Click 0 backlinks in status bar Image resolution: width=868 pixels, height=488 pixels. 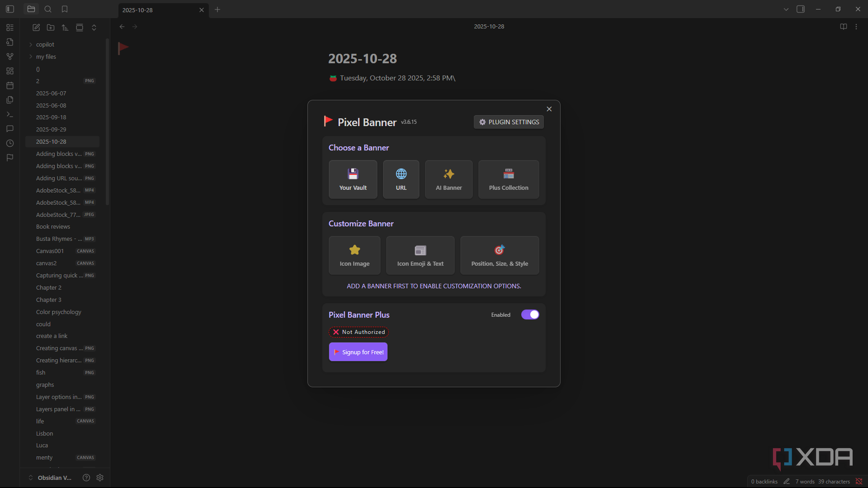pos(764,482)
